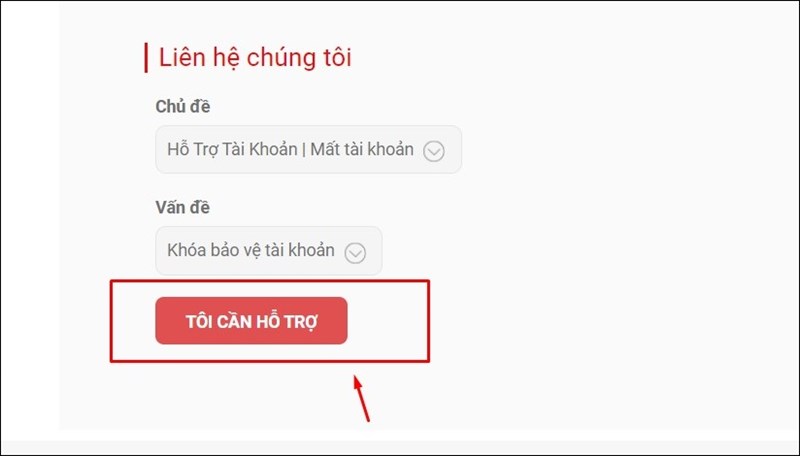Click the 'chúng tôi' part of the heading
The image size is (800, 456).
point(299,57)
